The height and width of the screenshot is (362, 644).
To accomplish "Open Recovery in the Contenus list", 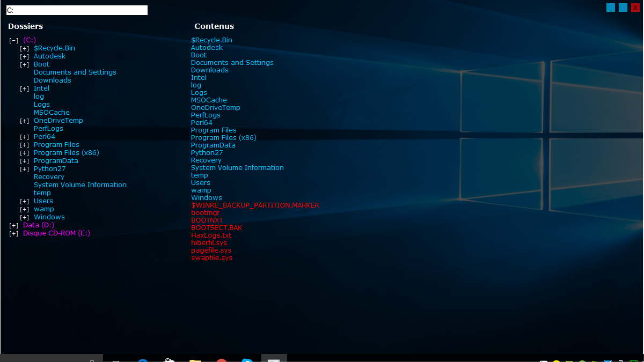I will (206, 160).
